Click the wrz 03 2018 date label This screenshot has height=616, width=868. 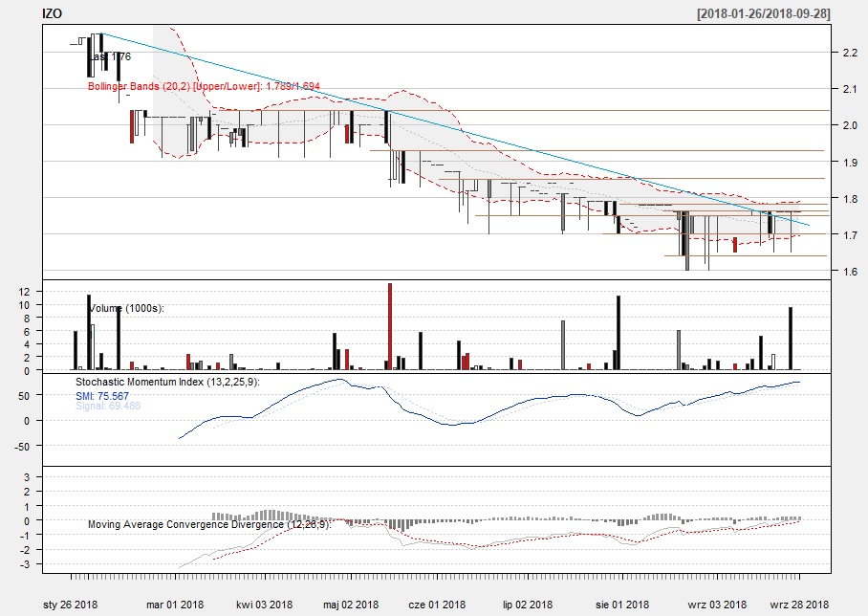coord(717,605)
